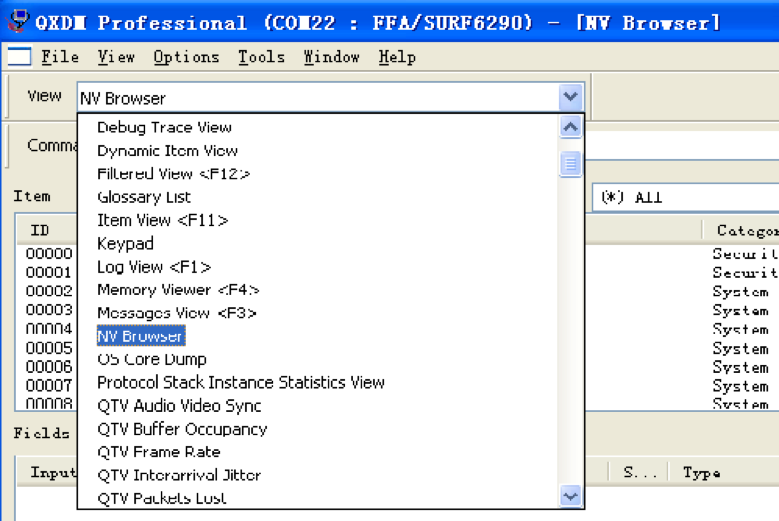
Task: Open the View menu
Action: 116,57
